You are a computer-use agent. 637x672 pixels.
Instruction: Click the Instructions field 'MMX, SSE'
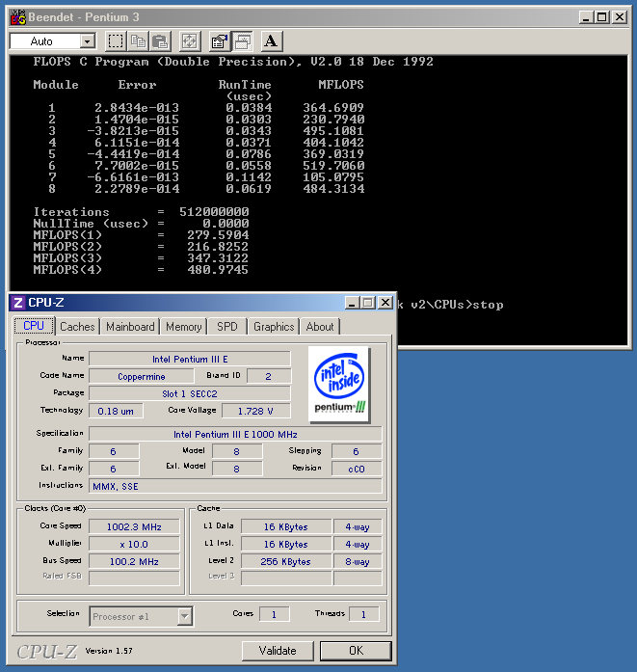click(235, 487)
